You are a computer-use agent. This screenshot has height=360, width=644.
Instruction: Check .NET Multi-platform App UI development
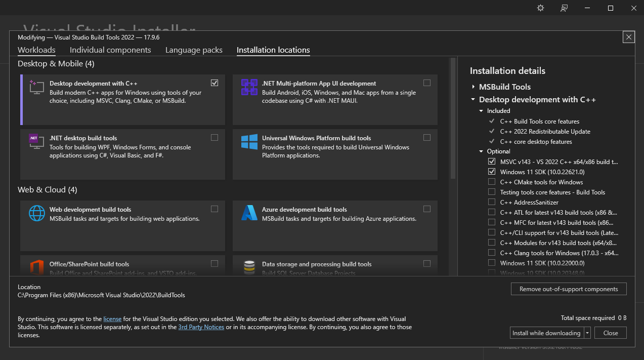tap(427, 83)
